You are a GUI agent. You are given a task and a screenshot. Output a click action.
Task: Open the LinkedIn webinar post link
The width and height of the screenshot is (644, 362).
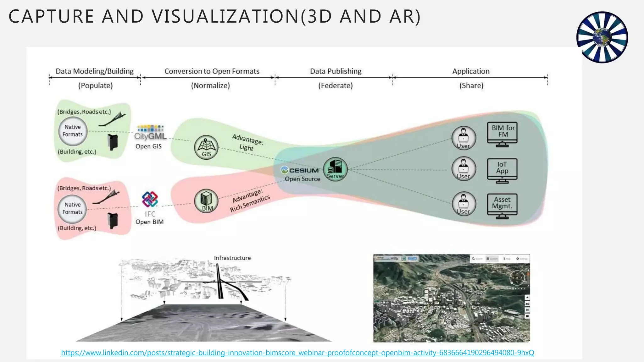[x=297, y=353]
